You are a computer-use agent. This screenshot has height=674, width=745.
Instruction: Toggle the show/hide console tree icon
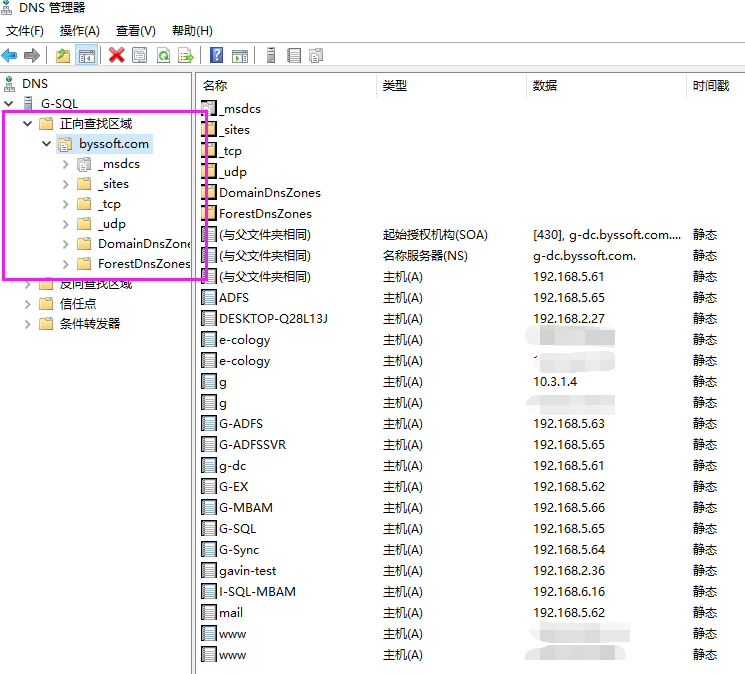click(x=86, y=56)
